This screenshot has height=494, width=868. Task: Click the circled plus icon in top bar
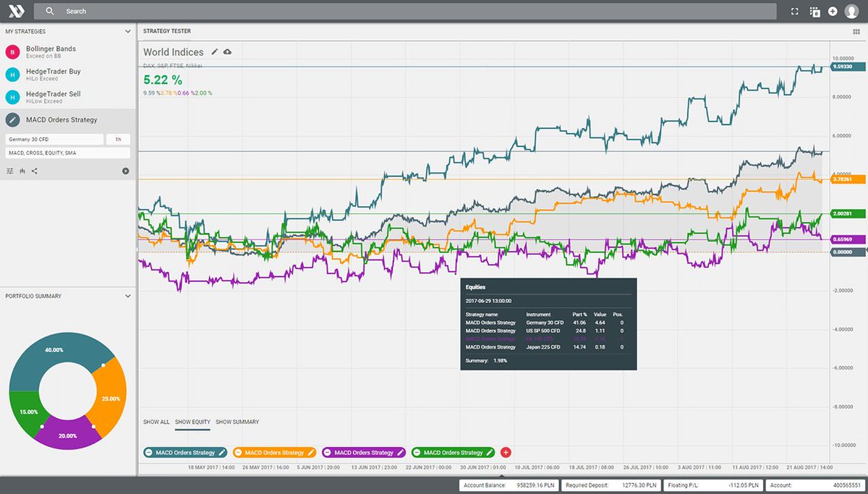click(833, 12)
